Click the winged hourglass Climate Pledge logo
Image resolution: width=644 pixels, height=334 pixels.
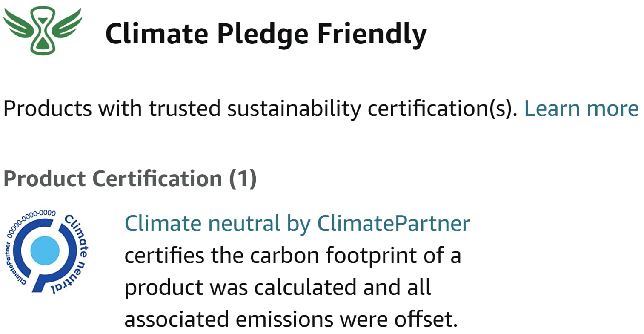click(x=43, y=31)
